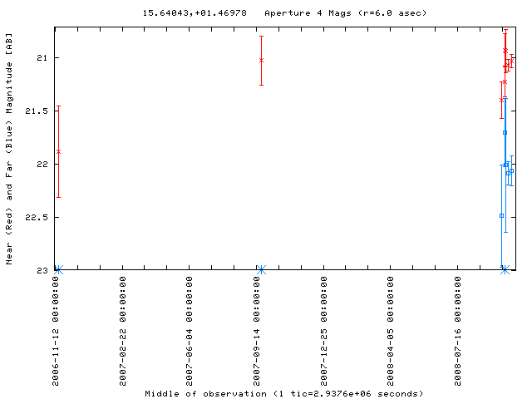Click the y-axis tick label 21.5
The width and height of the screenshot is (532, 399).
[x=37, y=111]
